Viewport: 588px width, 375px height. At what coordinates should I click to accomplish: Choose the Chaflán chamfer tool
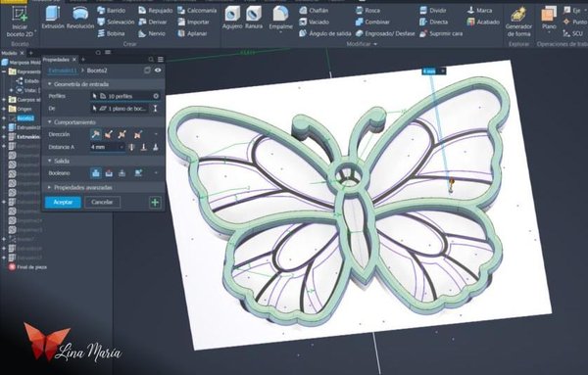[314, 11]
